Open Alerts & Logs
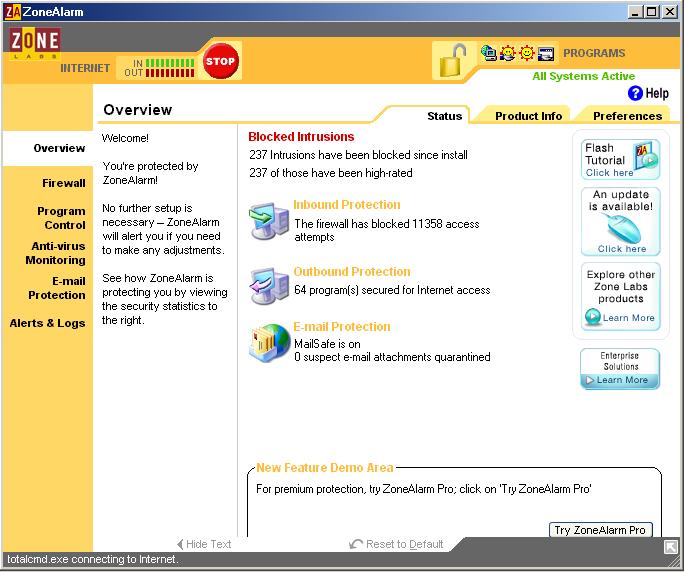Viewport: 684px width, 573px height. click(47, 323)
